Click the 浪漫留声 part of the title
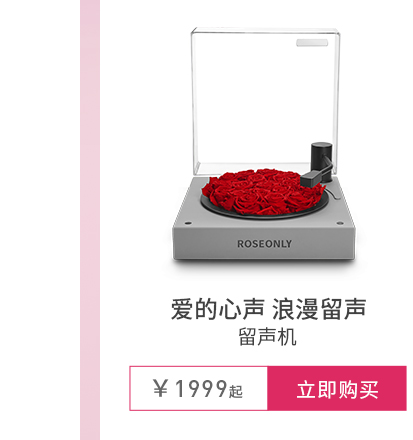This screenshot has height=440, width=413. pos(319,309)
